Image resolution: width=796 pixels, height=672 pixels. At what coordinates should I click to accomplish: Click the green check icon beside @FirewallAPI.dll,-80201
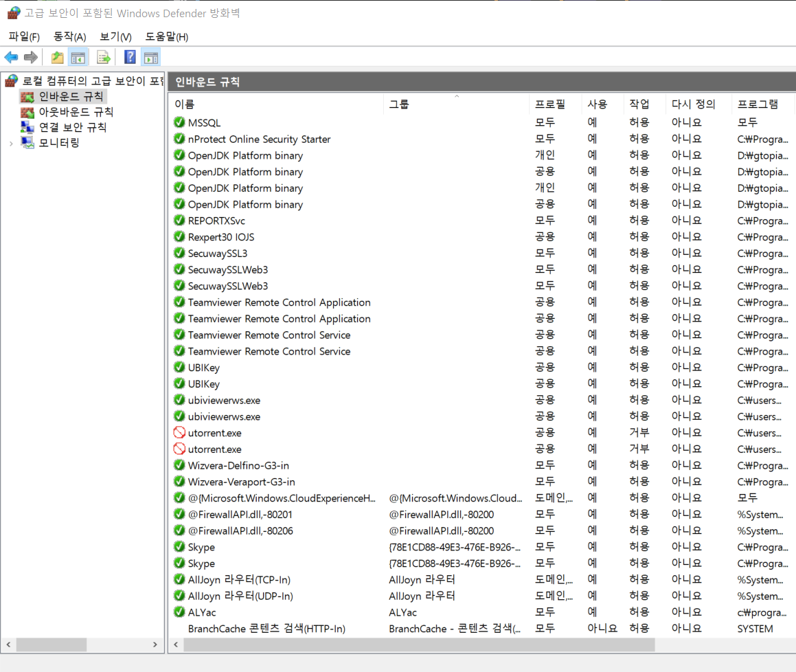tap(179, 514)
